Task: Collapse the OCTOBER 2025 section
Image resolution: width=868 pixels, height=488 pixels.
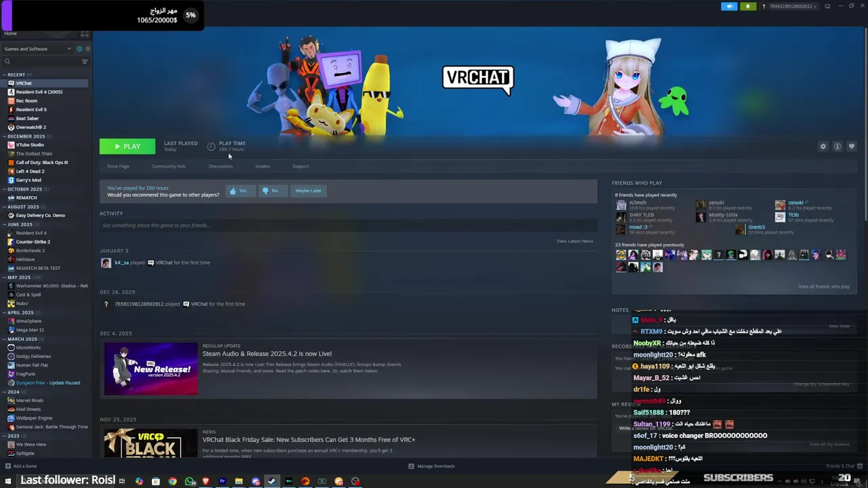Action: [4, 189]
